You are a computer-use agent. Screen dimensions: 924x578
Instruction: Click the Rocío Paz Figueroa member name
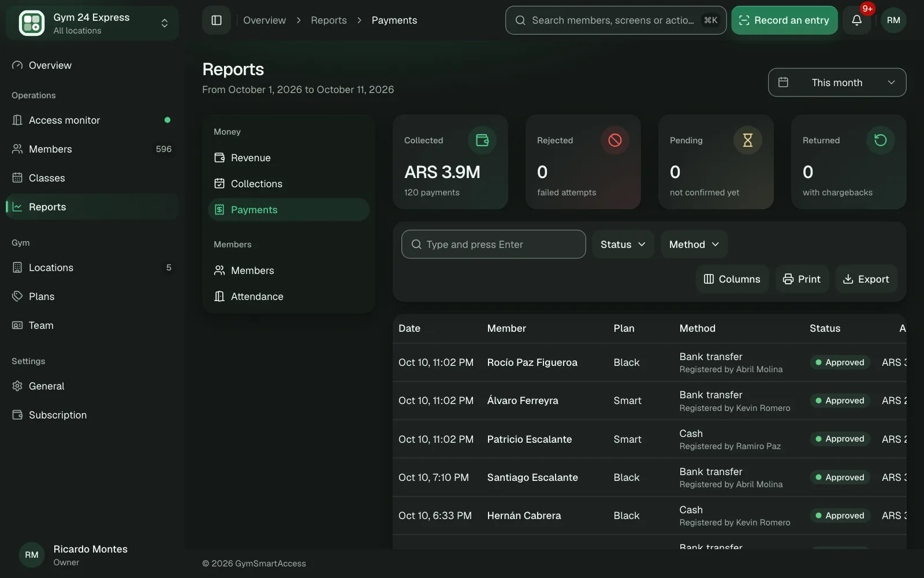click(x=532, y=362)
